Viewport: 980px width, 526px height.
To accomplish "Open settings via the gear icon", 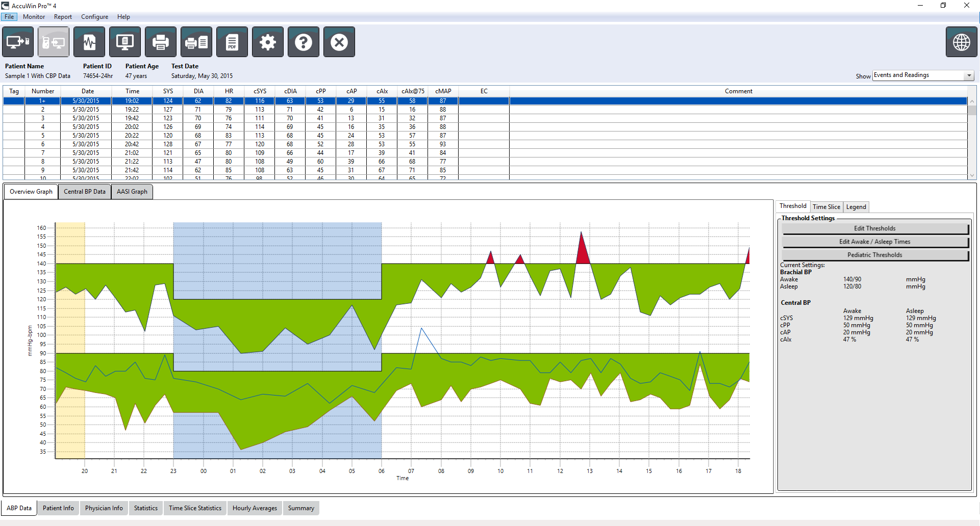I will [x=268, y=42].
